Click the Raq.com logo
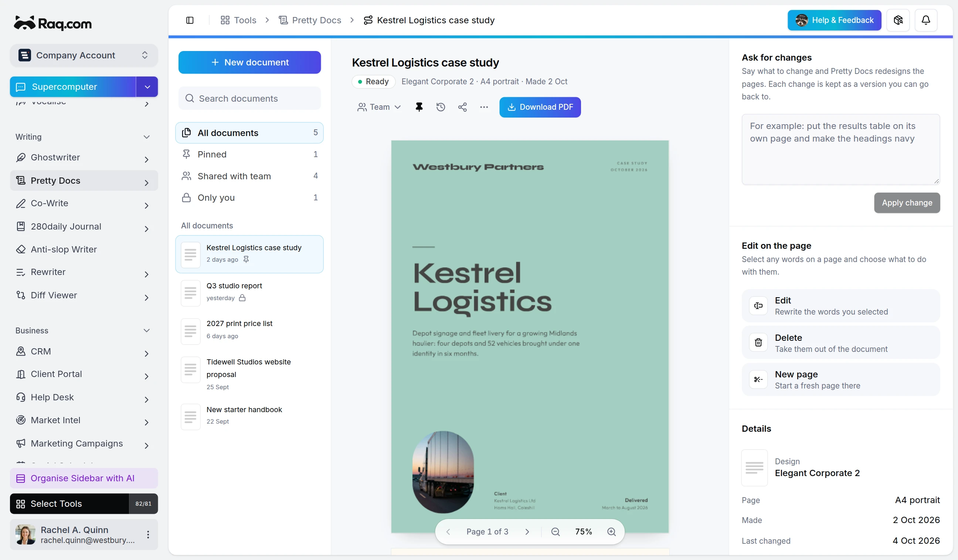 coord(53,24)
